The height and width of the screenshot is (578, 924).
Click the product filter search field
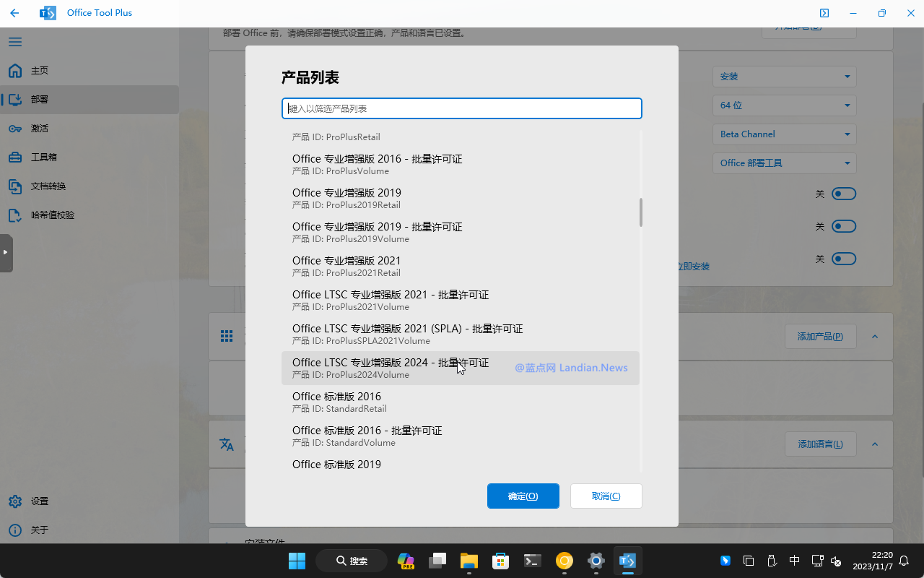pos(461,108)
